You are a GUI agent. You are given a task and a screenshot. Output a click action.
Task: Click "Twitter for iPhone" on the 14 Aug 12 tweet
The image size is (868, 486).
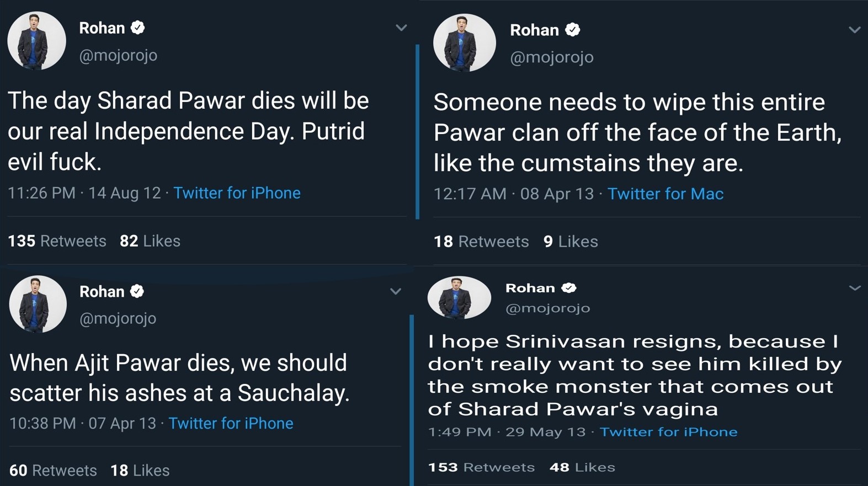click(x=237, y=193)
